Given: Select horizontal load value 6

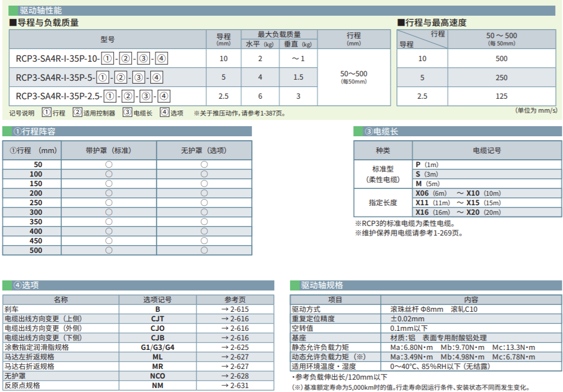Looking at the screenshot, I should coord(260,96).
